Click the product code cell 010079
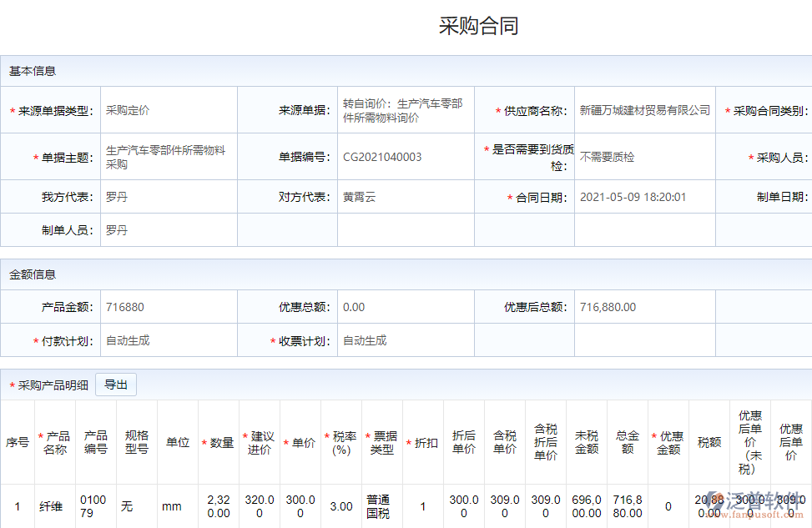The width and height of the screenshot is (812, 528). pos(93,506)
